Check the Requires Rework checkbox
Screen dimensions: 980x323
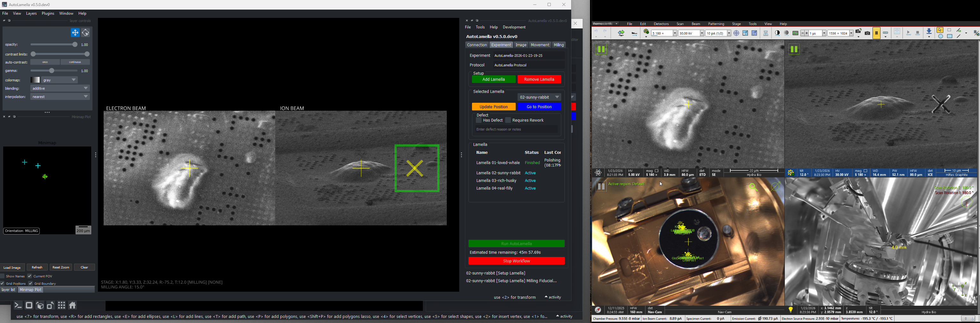point(508,120)
